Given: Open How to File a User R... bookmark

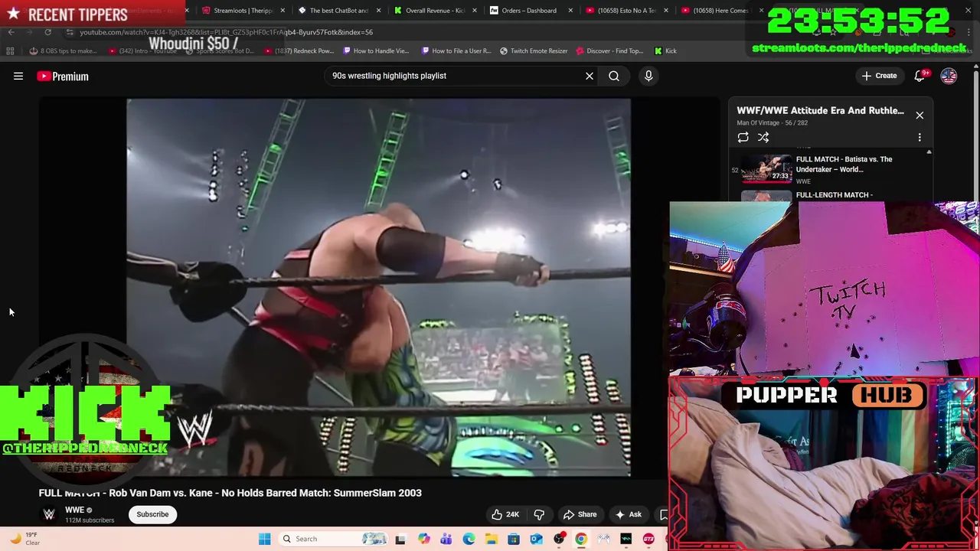Looking at the screenshot, I should [x=456, y=51].
